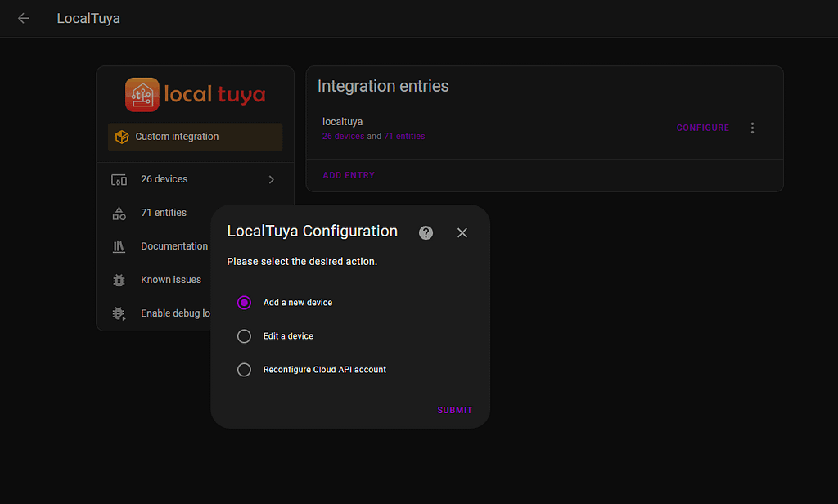The image size is (838, 504).
Task: Click the Custom integration box icon
Action: pos(122,137)
